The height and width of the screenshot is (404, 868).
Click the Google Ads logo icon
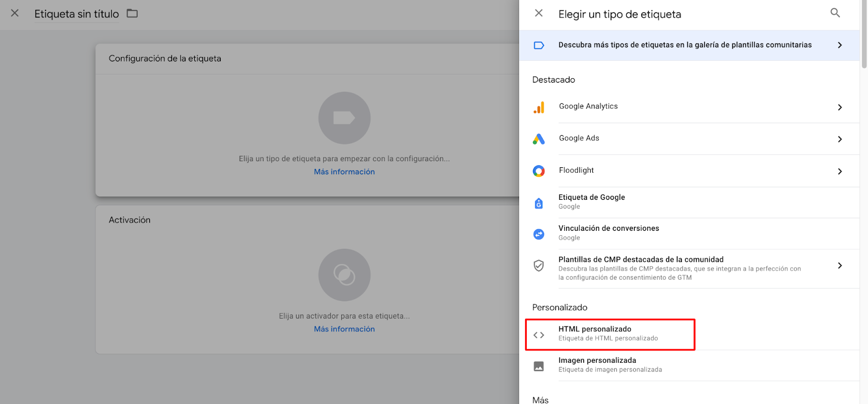pos(539,139)
